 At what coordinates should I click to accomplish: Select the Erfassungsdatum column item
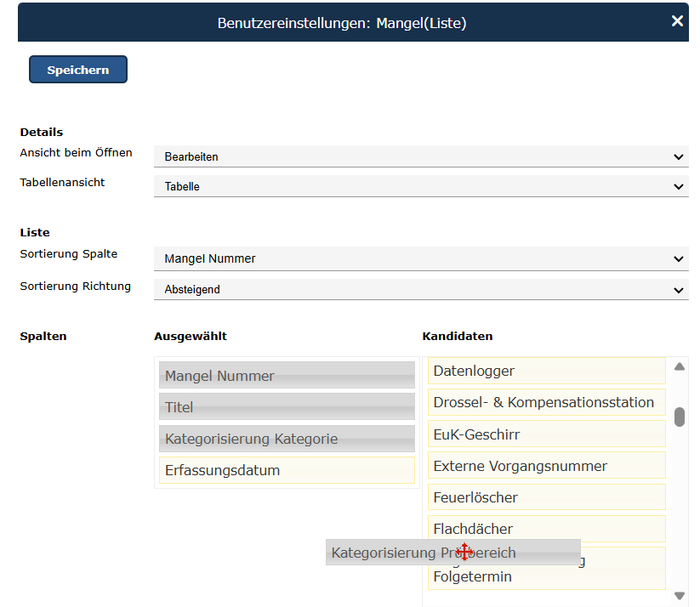287,470
